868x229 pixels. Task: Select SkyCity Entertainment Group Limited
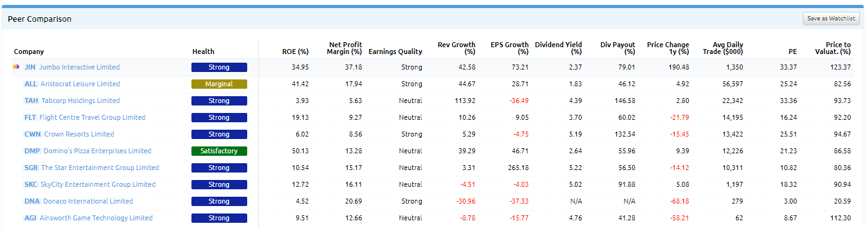click(x=99, y=184)
